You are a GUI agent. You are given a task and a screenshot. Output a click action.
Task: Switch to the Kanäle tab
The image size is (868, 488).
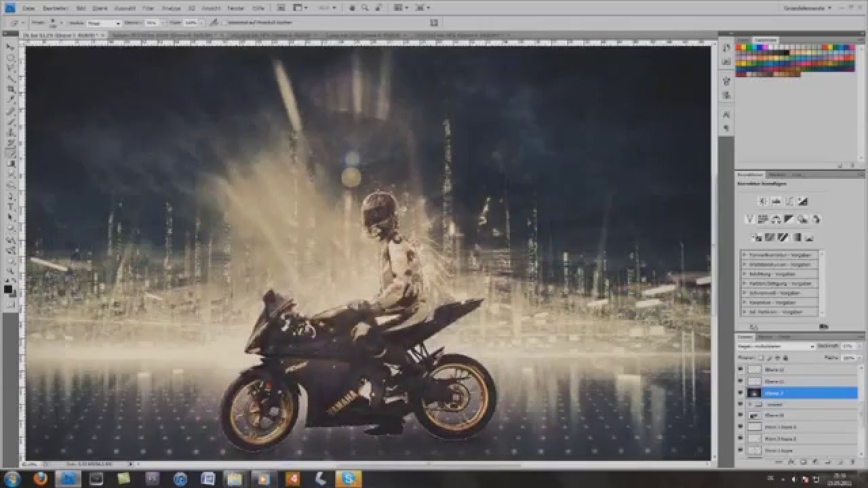pyautogui.click(x=766, y=336)
